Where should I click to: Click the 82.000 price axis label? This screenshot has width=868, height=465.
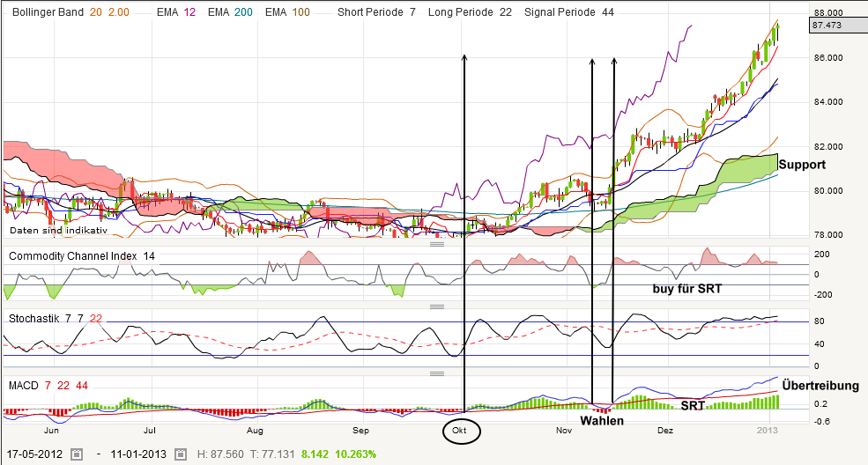pos(829,146)
